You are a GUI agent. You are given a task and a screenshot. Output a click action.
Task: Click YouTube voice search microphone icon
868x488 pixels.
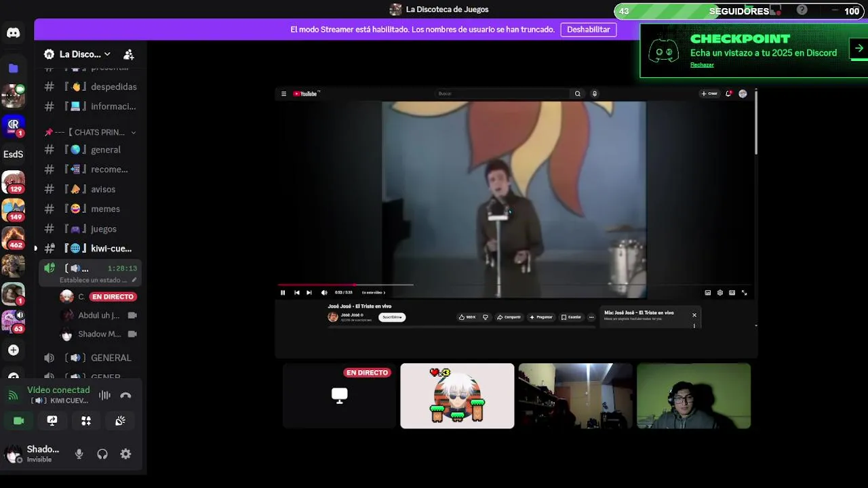(x=594, y=94)
